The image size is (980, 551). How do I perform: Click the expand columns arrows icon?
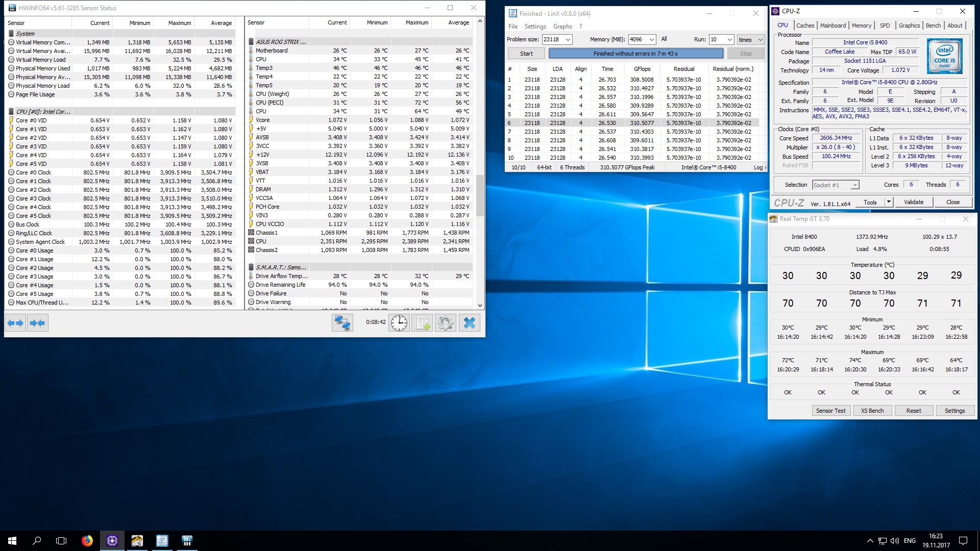pos(15,323)
